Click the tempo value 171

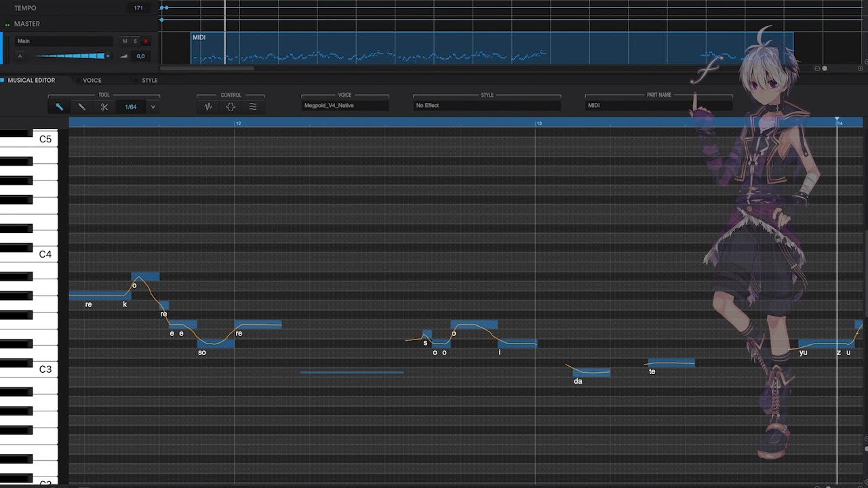(138, 8)
